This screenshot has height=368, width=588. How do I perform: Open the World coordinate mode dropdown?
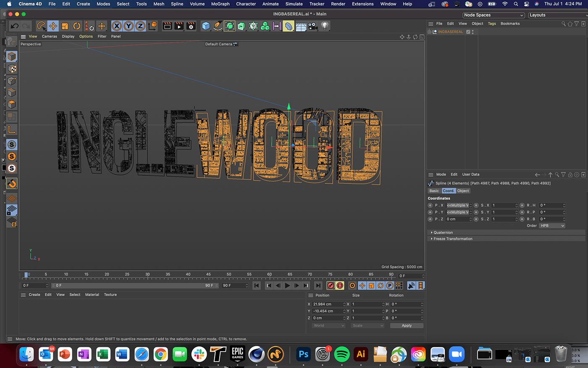click(x=328, y=326)
